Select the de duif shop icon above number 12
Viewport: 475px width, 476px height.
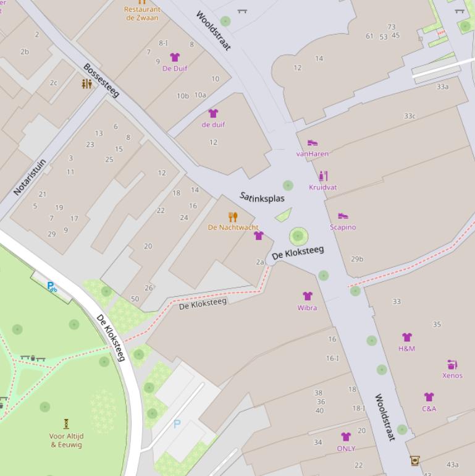[213, 114]
